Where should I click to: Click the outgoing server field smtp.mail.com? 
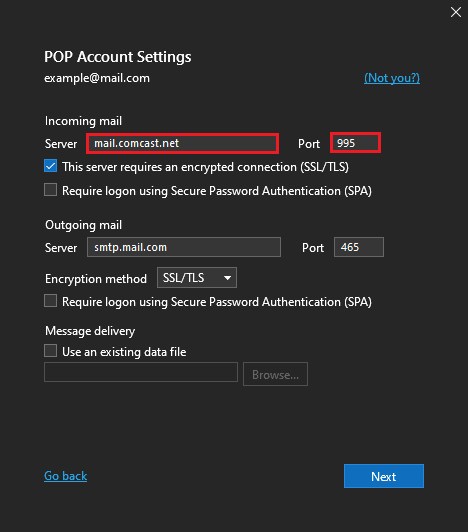(x=184, y=247)
